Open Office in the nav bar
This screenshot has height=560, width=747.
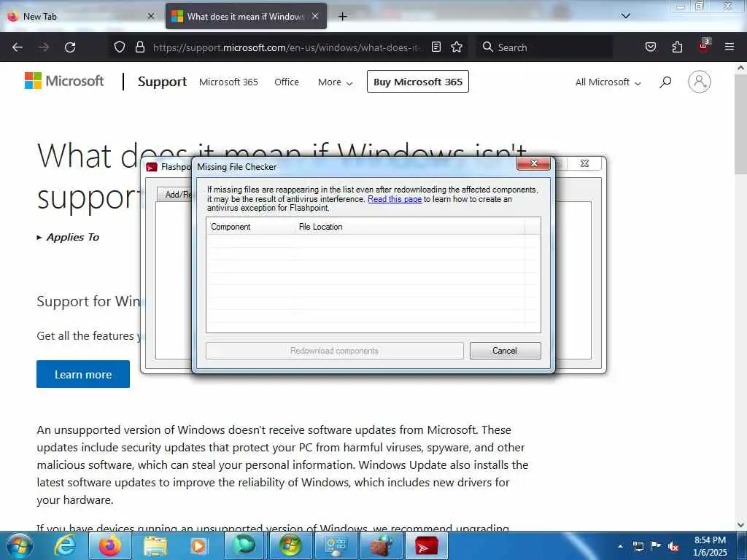pos(286,82)
